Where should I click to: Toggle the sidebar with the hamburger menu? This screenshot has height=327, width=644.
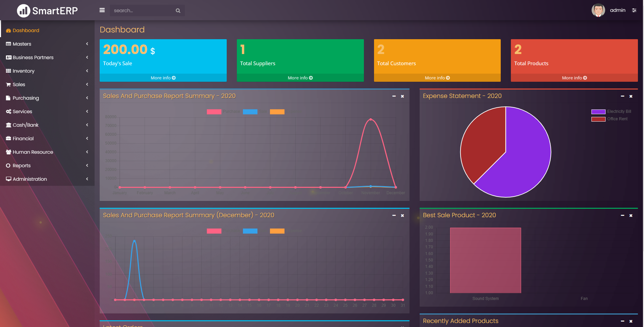pos(102,10)
